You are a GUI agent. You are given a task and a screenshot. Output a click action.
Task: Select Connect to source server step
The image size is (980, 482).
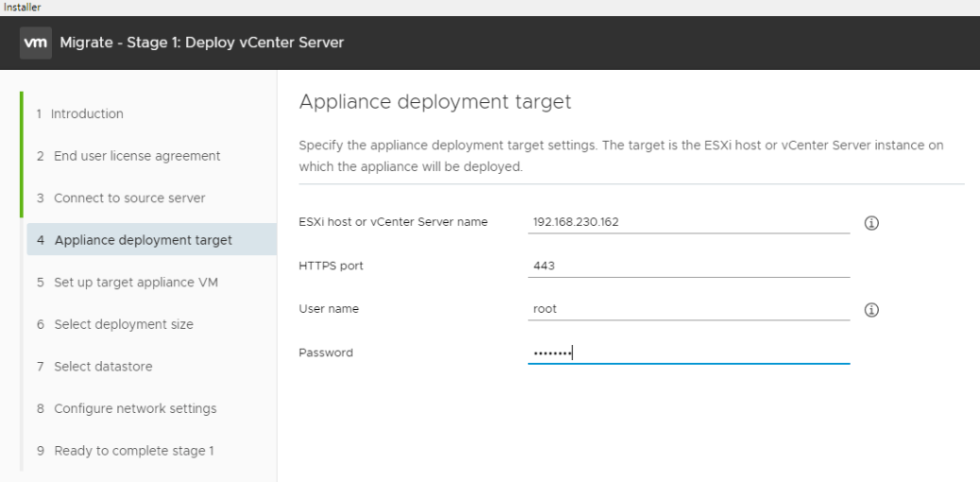click(121, 198)
